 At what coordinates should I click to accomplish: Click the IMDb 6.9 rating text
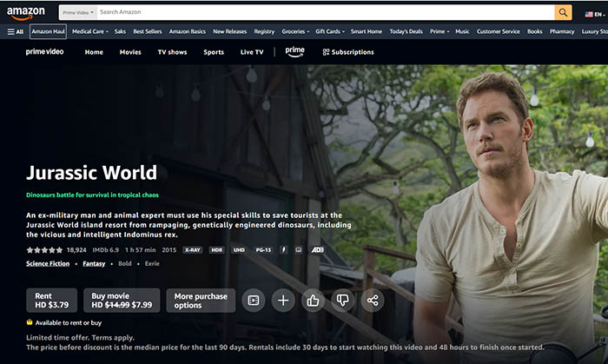click(105, 250)
